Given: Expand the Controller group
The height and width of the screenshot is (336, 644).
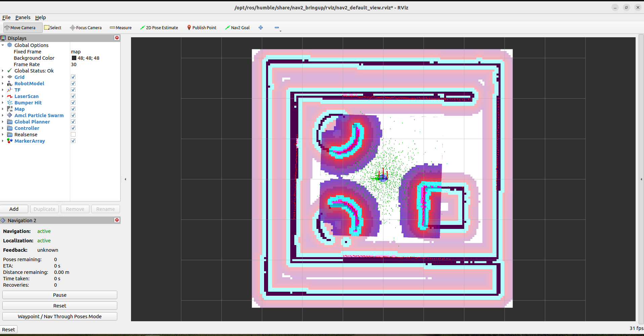Looking at the screenshot, I should (3, 128).
